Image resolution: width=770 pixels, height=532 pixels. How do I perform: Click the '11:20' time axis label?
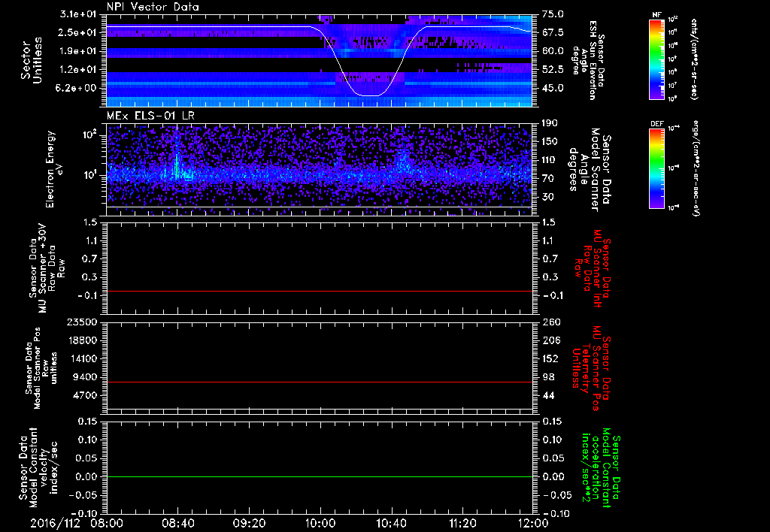462,523
